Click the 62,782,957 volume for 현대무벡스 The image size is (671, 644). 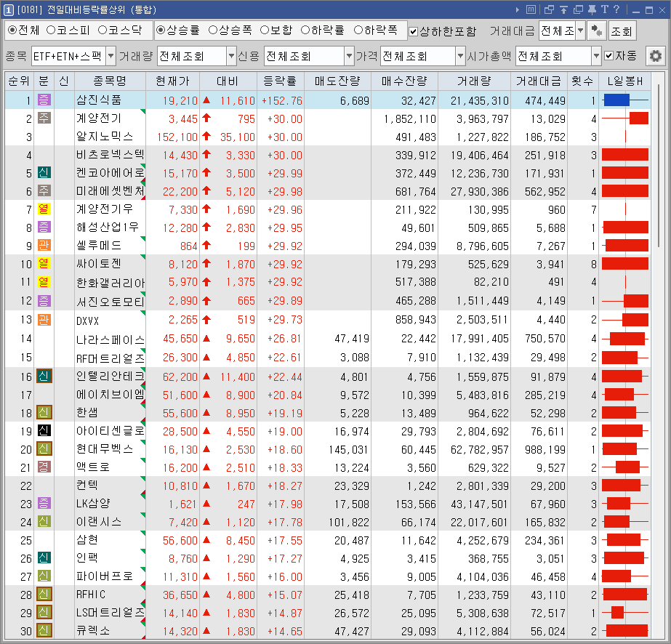(480, 450)
